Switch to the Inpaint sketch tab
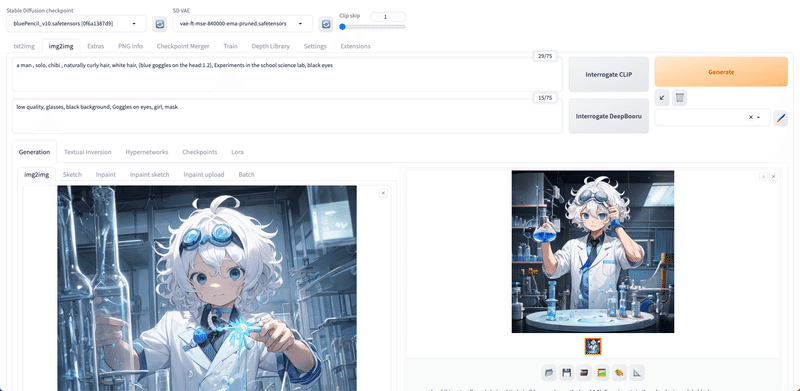Screen dimensions: 800x391 (149, 175)
